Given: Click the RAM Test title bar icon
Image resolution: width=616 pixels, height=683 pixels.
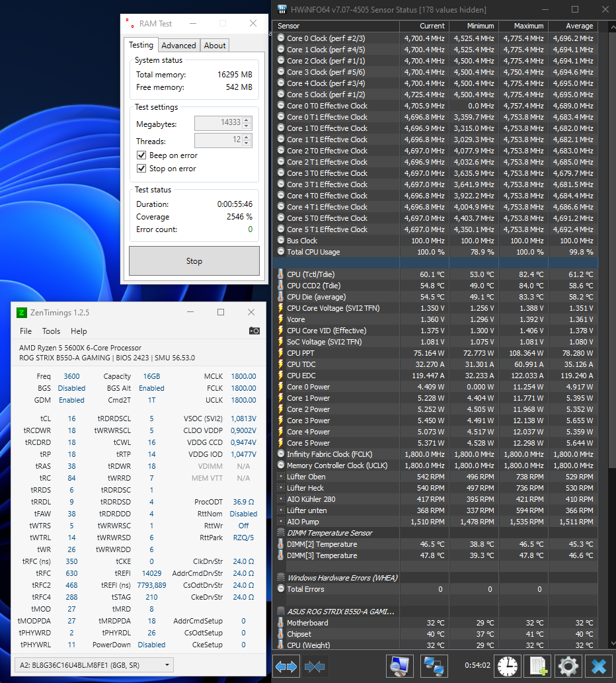Looking at the screenshot, I should point(130,24).
